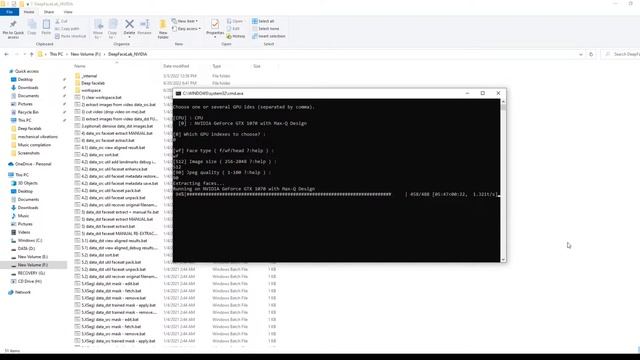Click cmd window scrollbar down arrow
Image resolution: width=640 pixels, height=360 pixels.
(503, 260)
